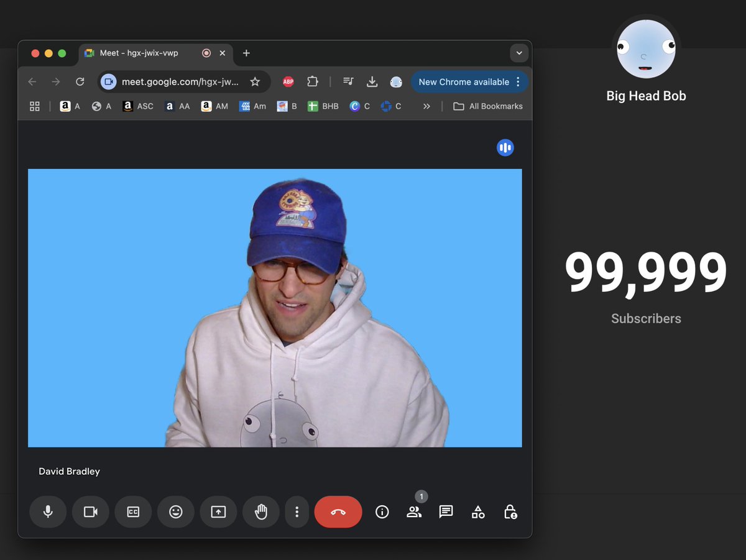Viewport: 746px width, 560px height.
Task: Raise your hand in the meeting
Action: [260, 512]
